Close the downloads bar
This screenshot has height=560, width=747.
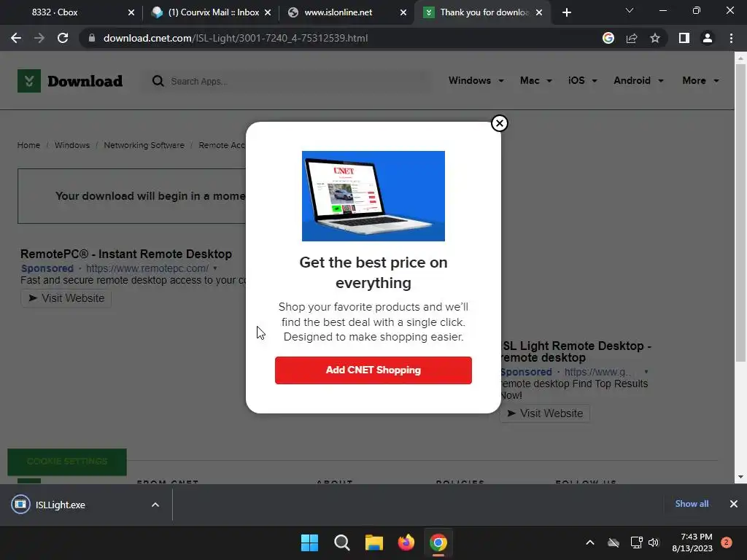pyautogui.click(x=734, y=504)
